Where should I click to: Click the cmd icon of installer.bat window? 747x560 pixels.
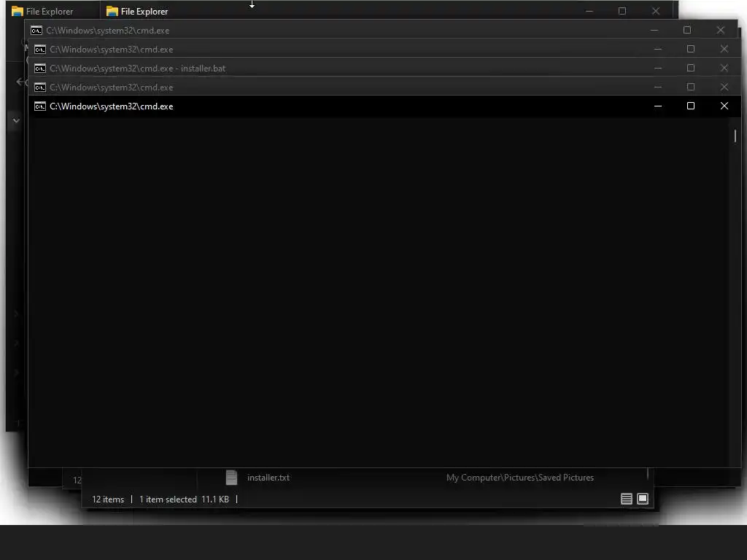[x=40, y=68]
